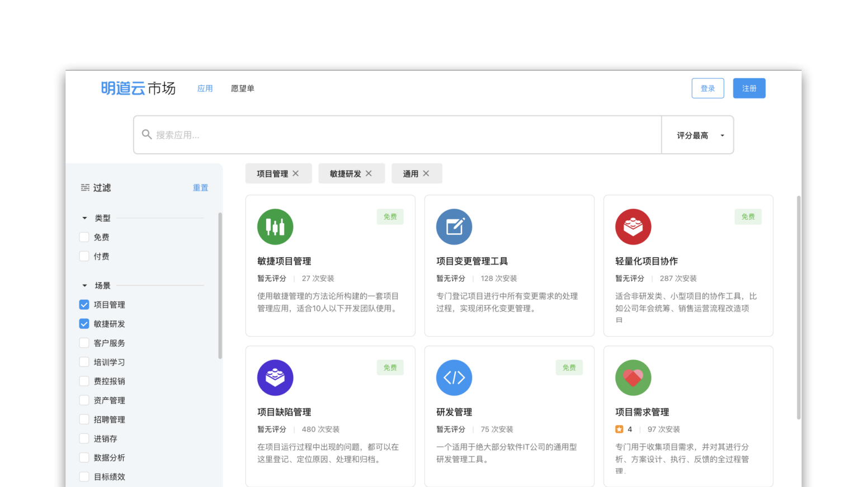Switch to the 愿望单 tab
This screenshot has height=487, width=868.
pos(243,88)
